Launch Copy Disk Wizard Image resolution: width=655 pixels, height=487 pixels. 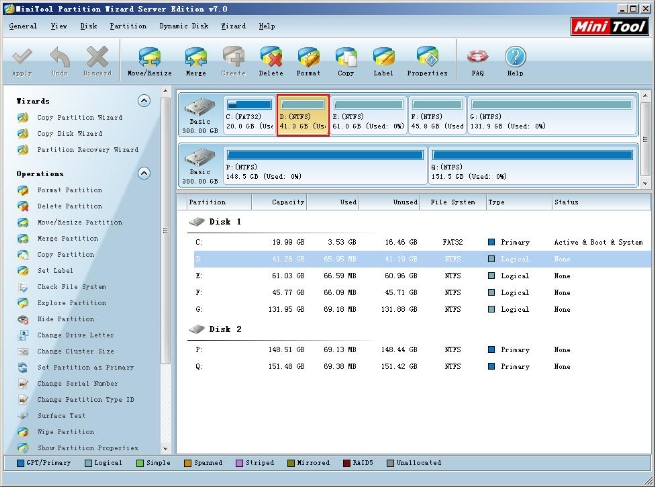[x=69, y=134]
